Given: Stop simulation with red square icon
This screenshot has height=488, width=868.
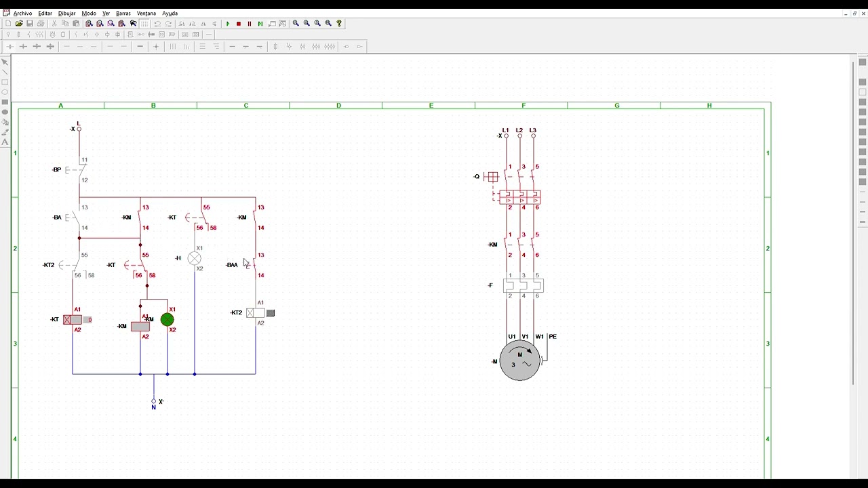Looking at the screenshot, I should (x=239, y=24).
